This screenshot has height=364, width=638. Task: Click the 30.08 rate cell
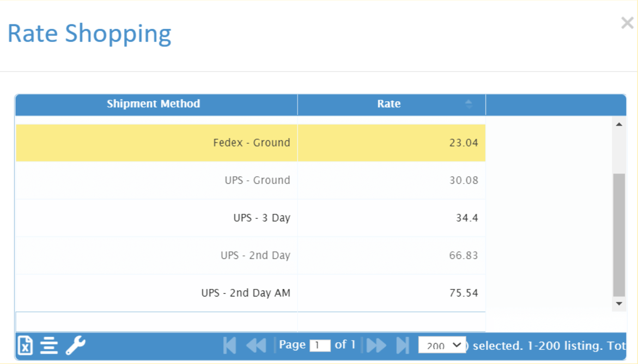pos(391,181)
